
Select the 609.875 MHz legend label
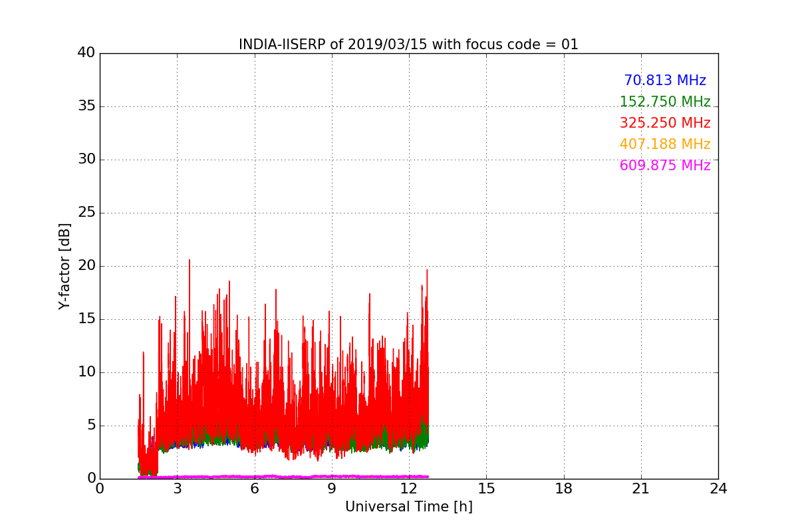pyautogui.click(x=665, y=166)
